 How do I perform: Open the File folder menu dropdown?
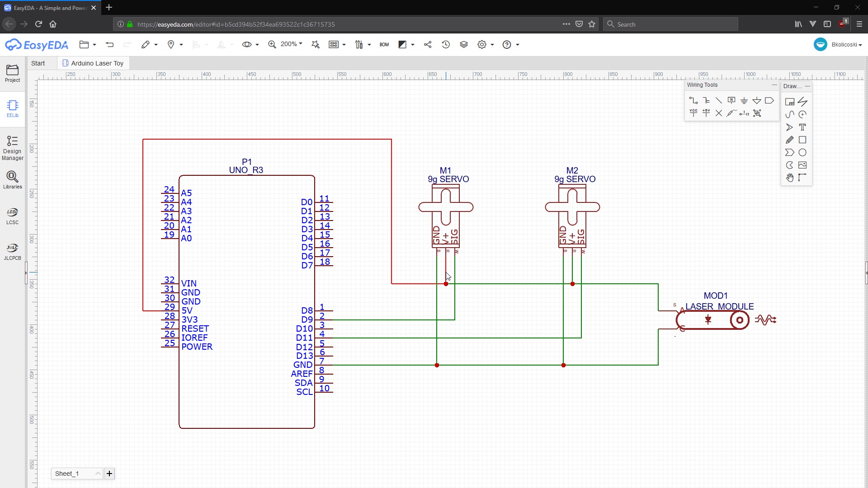[x=88, y=44]
